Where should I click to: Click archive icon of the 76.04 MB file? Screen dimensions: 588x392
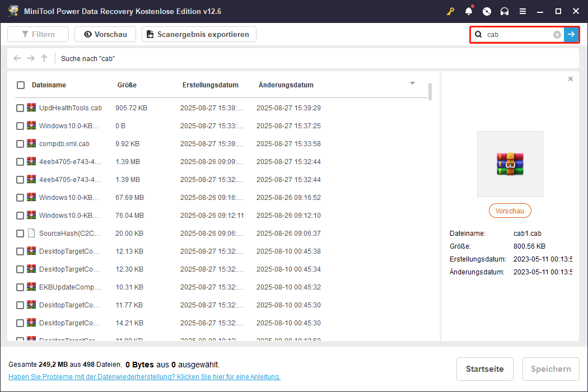[x=31, y=215]
